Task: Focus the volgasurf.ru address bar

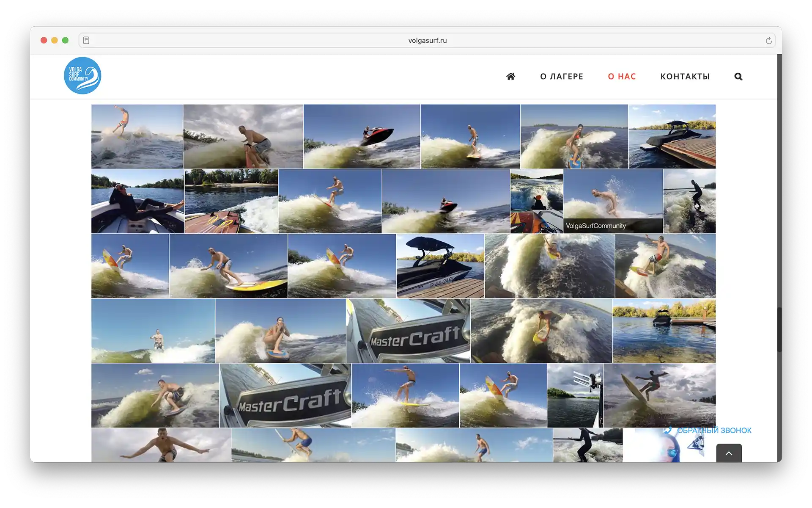Action: point(427,40)
